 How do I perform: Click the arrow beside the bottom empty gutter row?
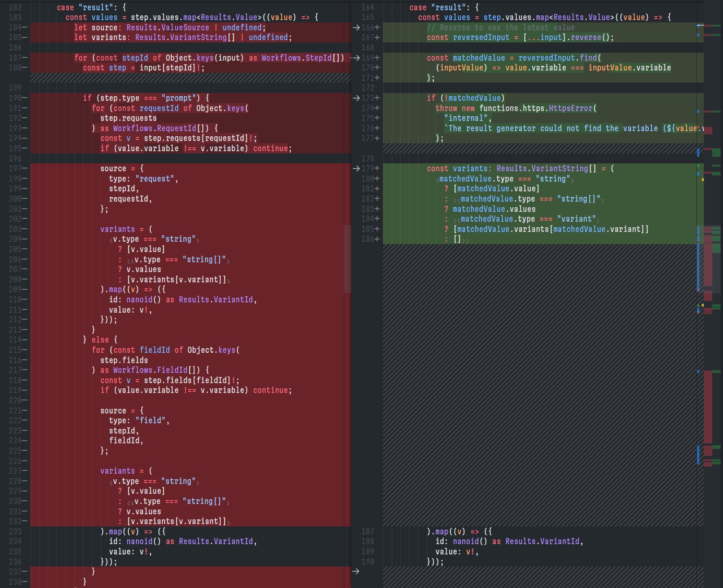(356, 570)
